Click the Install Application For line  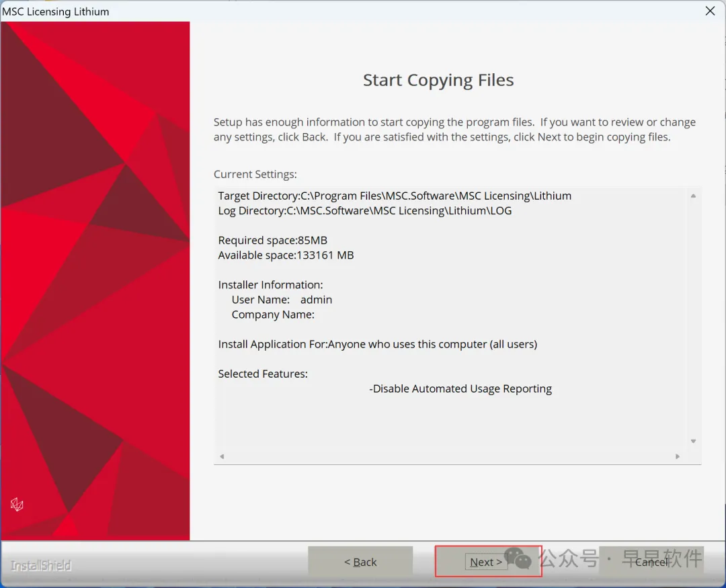377,344
